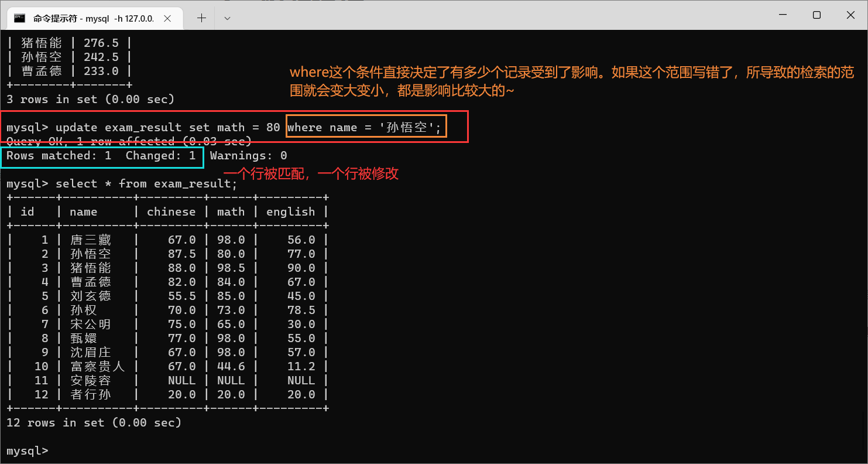
Task: Click the text "12 rows in set (0.00 sec)"
Action: click(94, 422)
